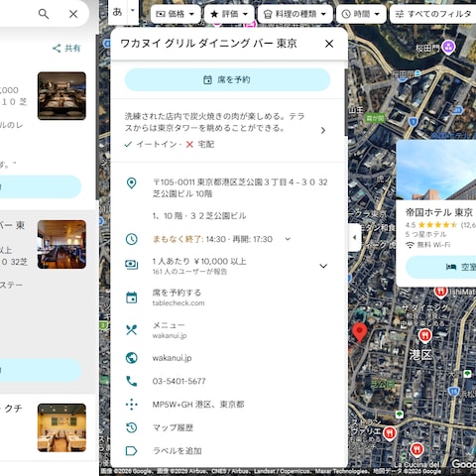476x476 pixels.
Task: Open the first restaurant interior thumbnail
Action: pos(61,96)
